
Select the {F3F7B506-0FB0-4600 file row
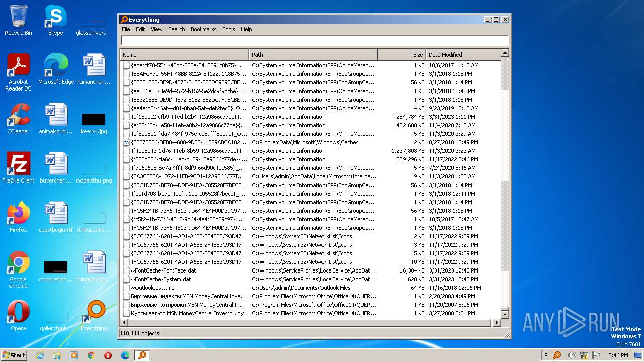(310, 142)
